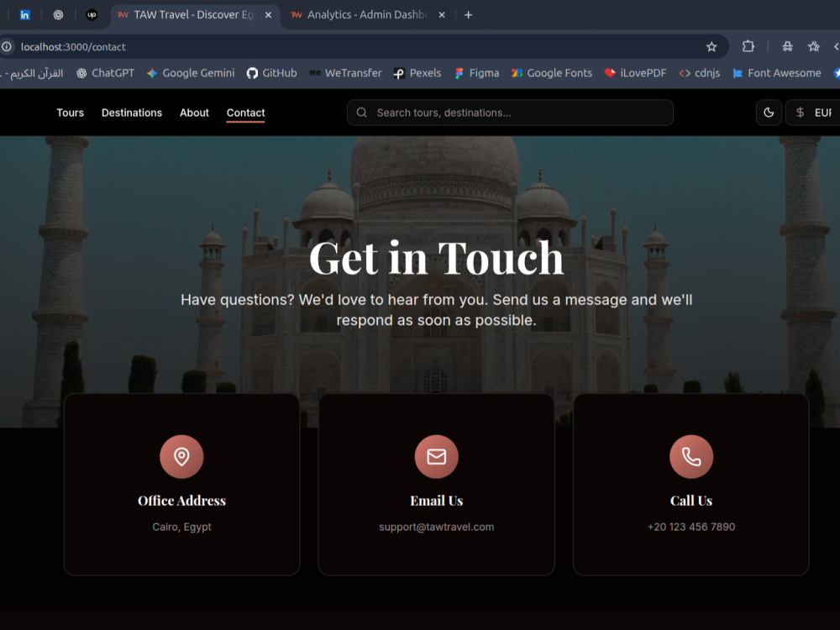The image size is (840, 630).
Task: Open the Arabic Quran bookmark
Action: (34, 73)
